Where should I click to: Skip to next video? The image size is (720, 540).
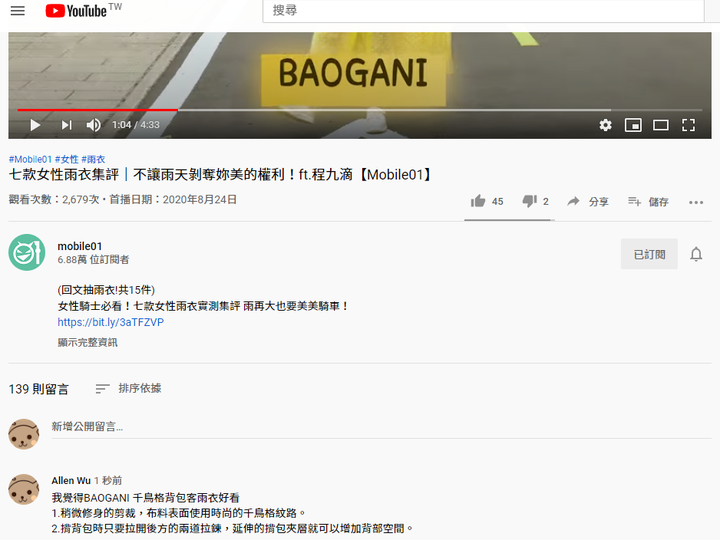tap(67, 125)
